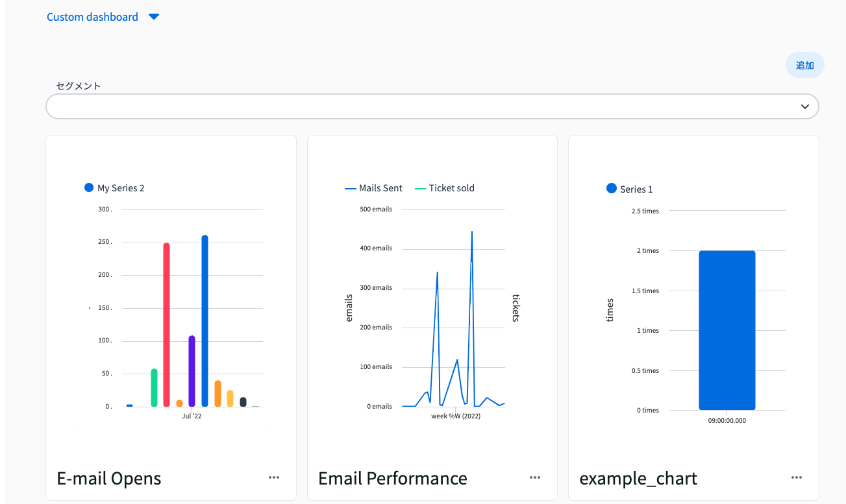Viewport: 846px width, 504px height.
Task: Click the 2.5 times axis value
Action: (645, 211)
